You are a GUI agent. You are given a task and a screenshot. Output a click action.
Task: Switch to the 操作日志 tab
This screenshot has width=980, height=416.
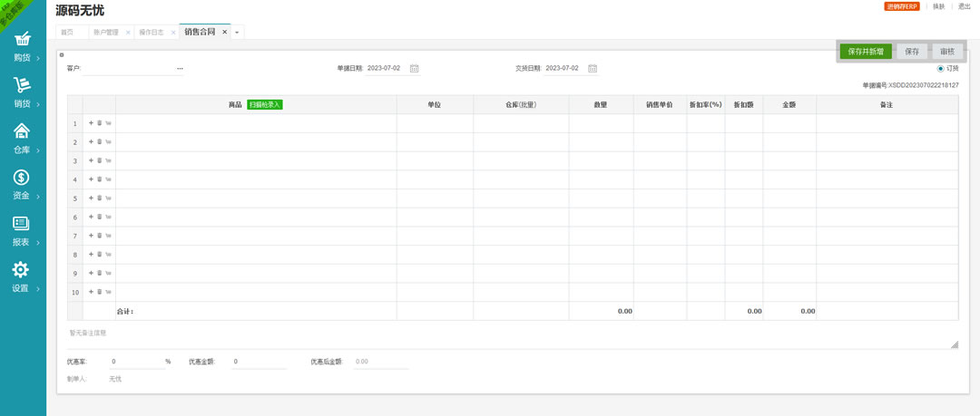pos(152,33)
